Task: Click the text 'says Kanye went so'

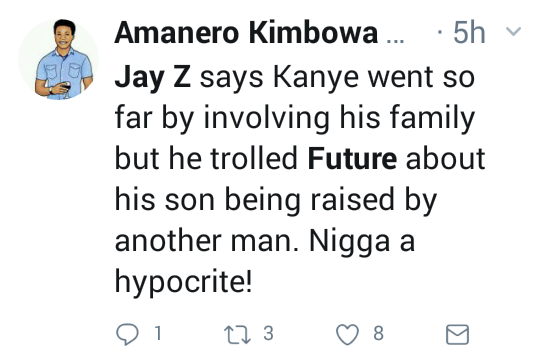Action: click(338, 78)
